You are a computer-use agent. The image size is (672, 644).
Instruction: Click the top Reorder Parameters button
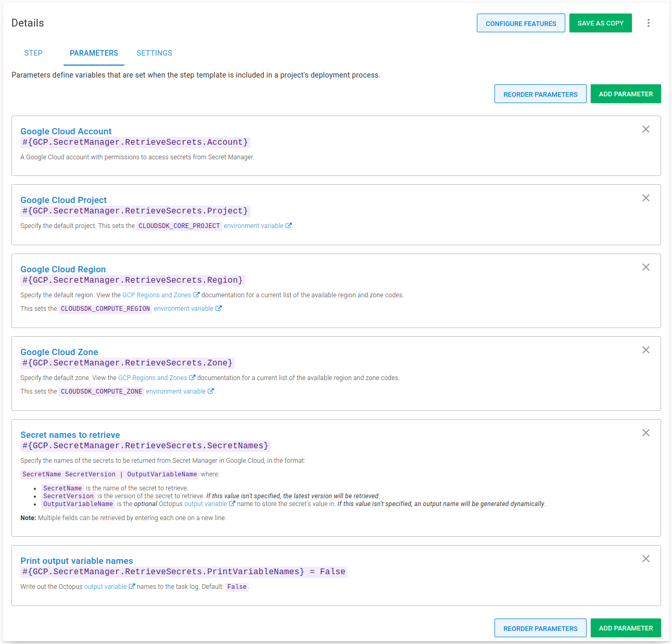pos(540,94)
